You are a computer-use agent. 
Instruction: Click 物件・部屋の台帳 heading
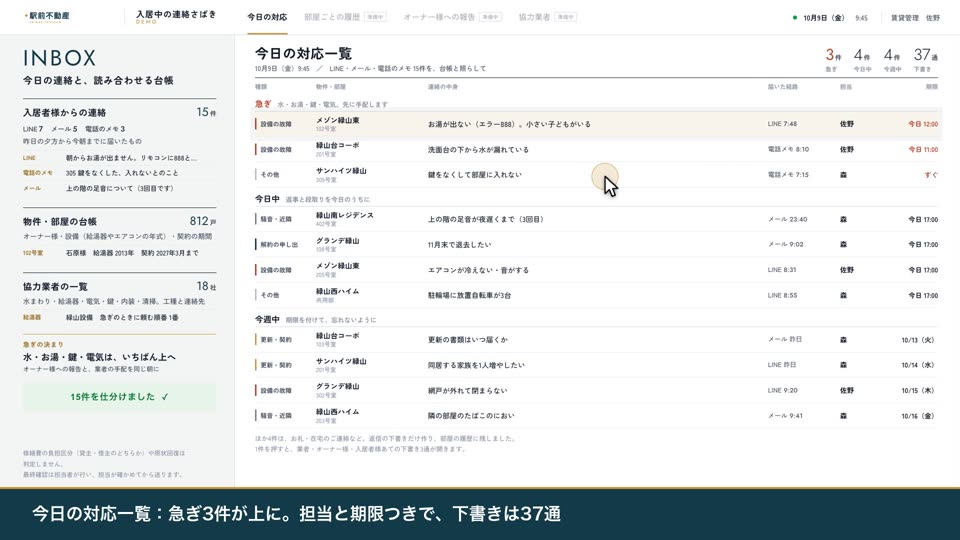click(x=59, y=222)
